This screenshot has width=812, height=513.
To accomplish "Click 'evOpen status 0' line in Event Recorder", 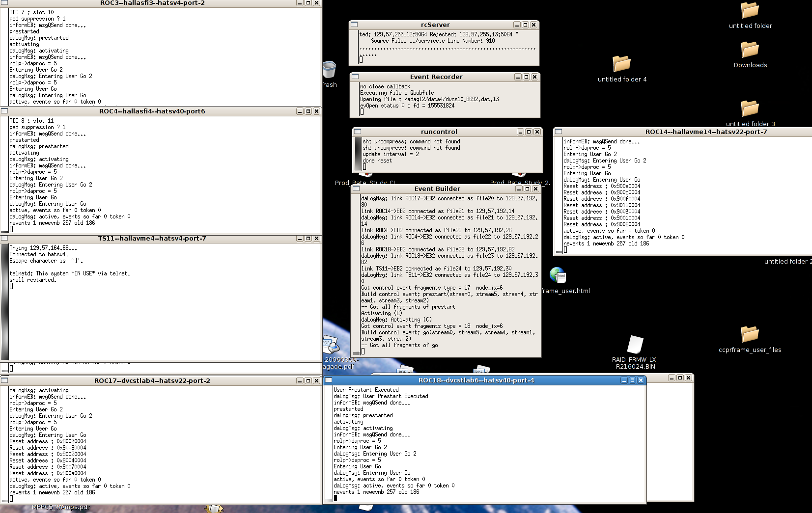I will pos(407,106).
